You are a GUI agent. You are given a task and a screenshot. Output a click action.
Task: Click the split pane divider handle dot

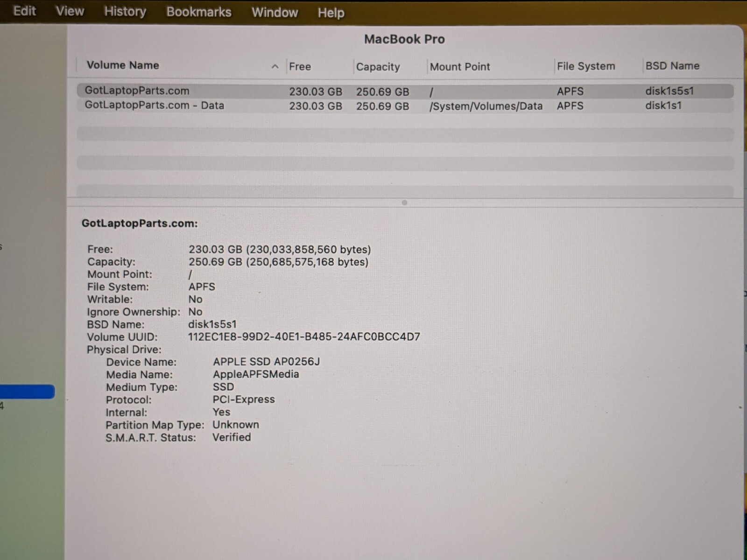404,203
